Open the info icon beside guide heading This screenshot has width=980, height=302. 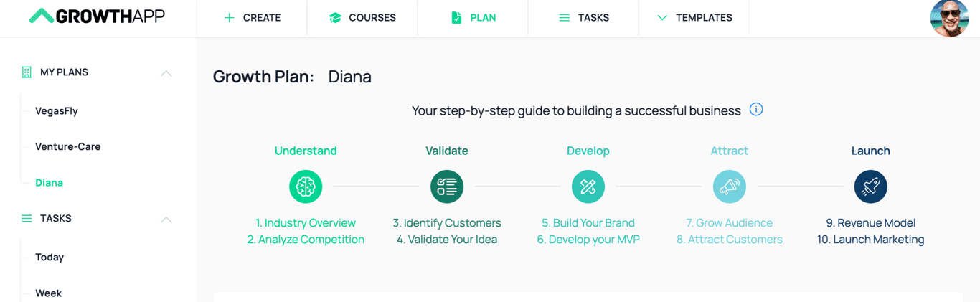(x=756, y=110)
